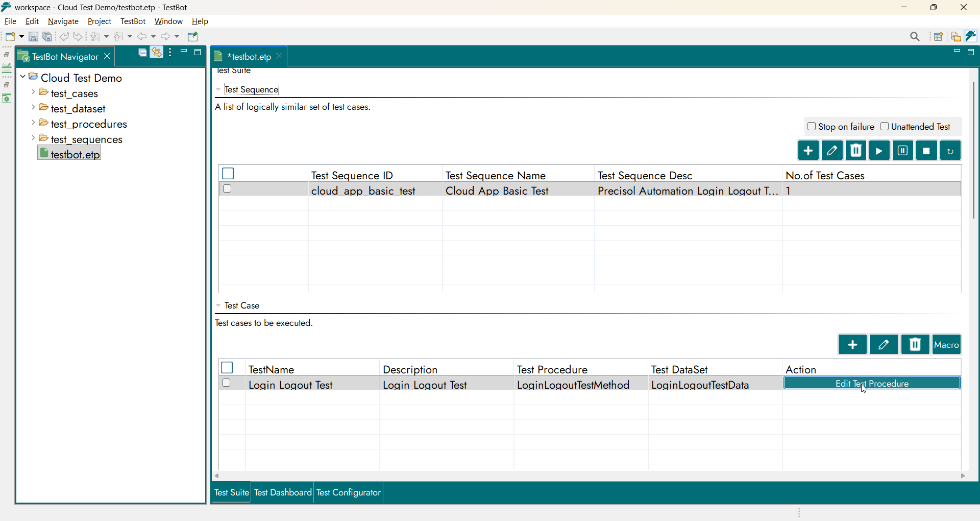Click the refresh test sequence icon
980x521 pixels.
(x=950, y=151)
